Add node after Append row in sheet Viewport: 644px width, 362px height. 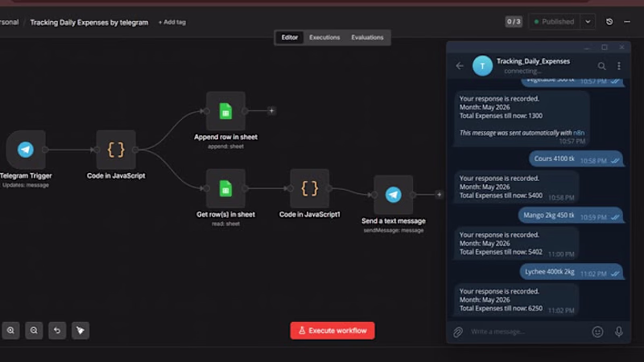[271, 111]
